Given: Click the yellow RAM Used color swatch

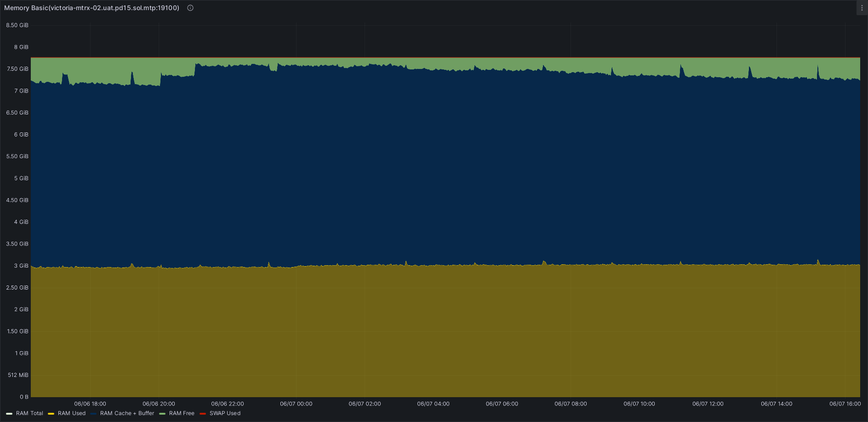Looking at the screenshot, I should click(x=51, y=414).
